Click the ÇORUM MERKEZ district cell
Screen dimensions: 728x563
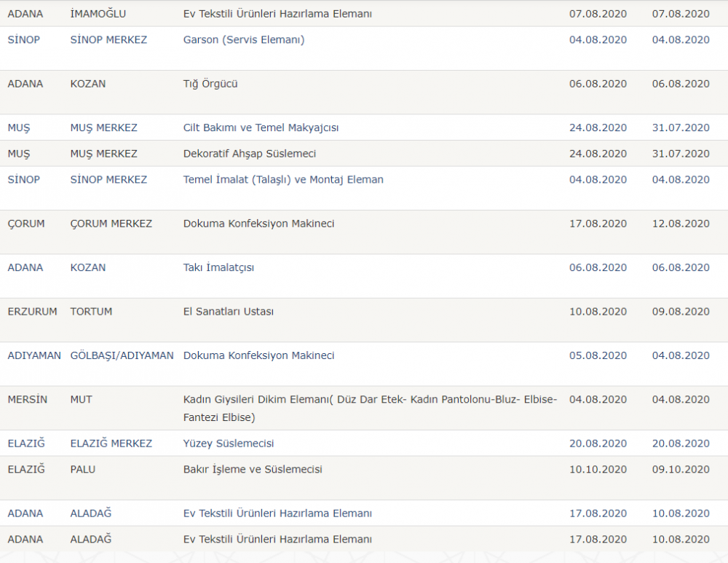tap(111, 224)
